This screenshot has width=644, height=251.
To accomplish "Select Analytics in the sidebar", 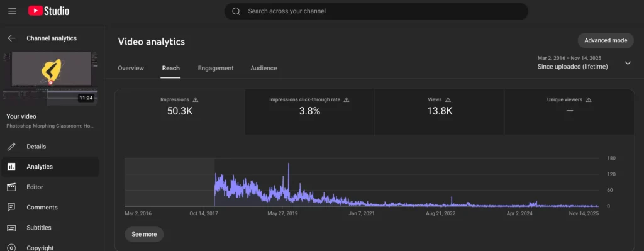I will (50, 167).
